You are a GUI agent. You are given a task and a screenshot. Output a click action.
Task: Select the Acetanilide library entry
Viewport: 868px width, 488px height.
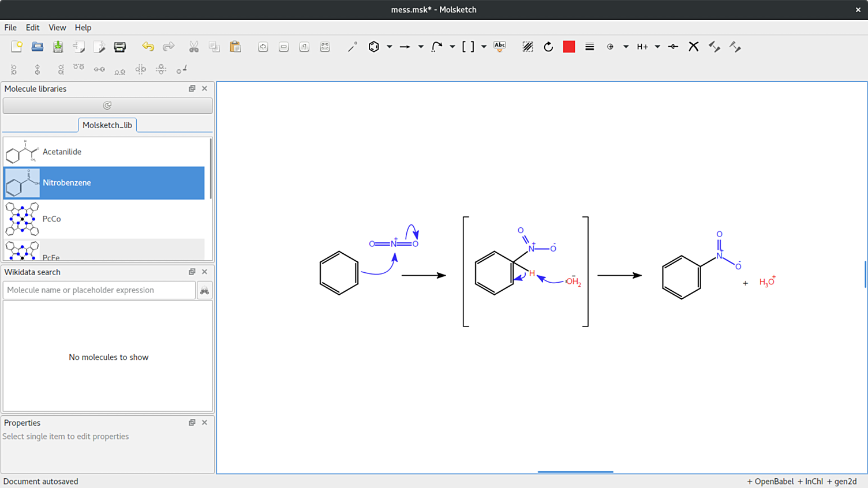pyautogui.click(x=104, y=152)
